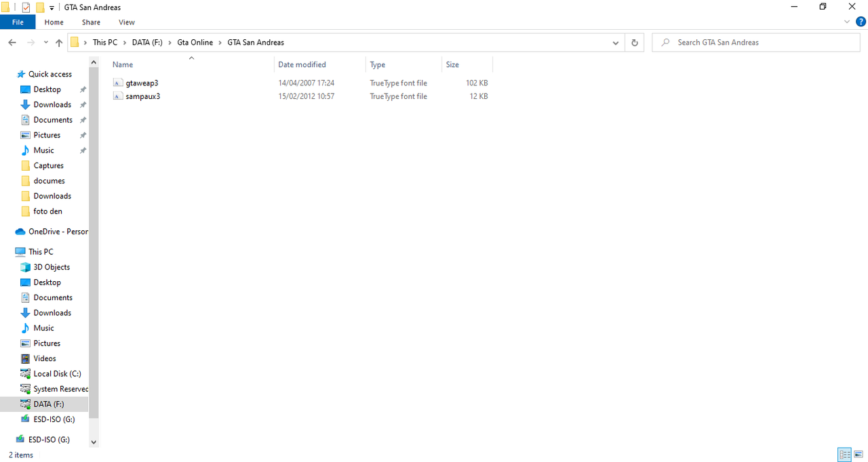Expand chevron after This PC breadcrumb
This screenshot has height=462, width=868.
[x=125, y=43]
